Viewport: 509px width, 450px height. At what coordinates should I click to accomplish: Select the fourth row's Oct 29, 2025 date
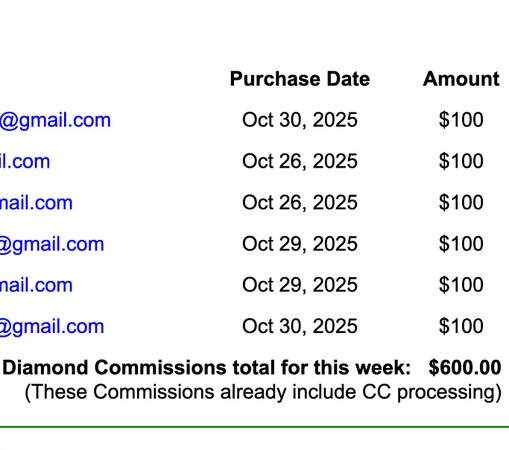tap(300, 244)
